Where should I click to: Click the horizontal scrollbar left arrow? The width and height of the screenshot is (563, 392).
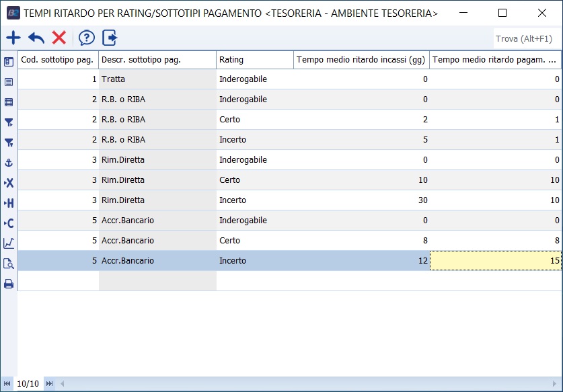coord(62,383)
